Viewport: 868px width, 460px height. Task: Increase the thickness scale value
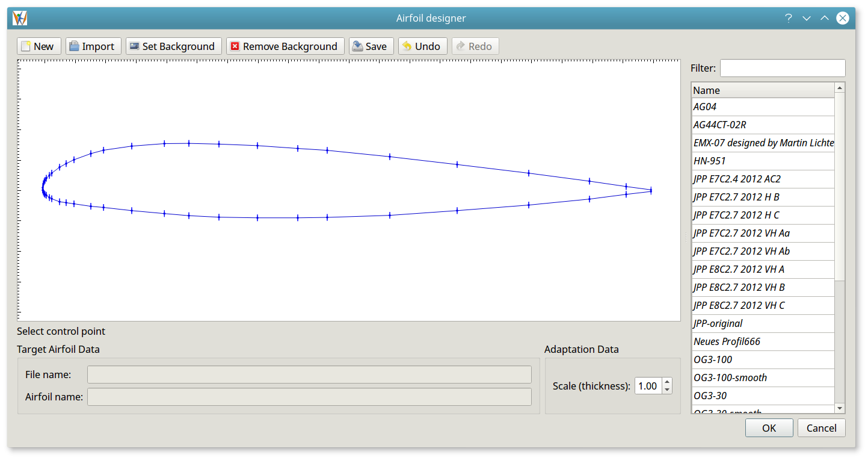point(666,382)
